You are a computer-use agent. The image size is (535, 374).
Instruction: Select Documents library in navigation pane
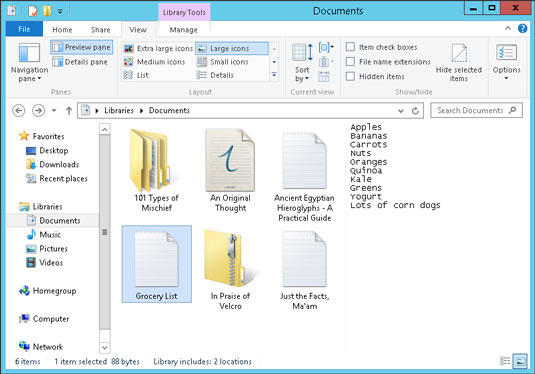[x=54, y=220]
